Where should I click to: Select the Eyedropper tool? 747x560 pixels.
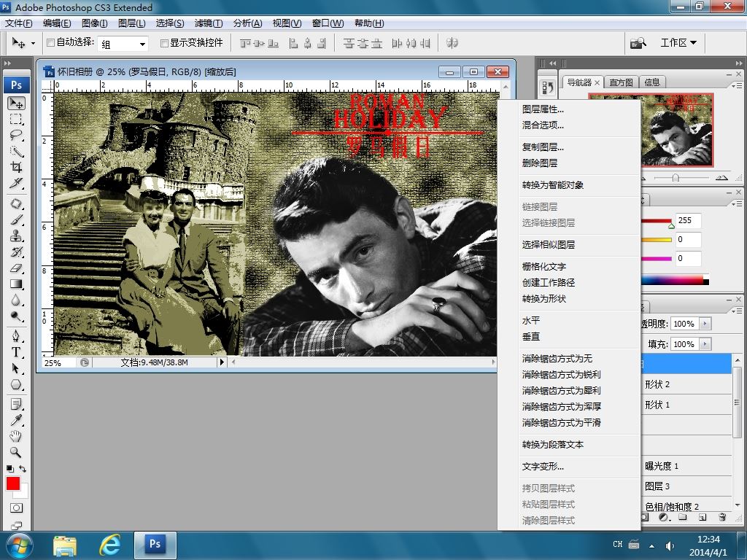coord(16,421)
